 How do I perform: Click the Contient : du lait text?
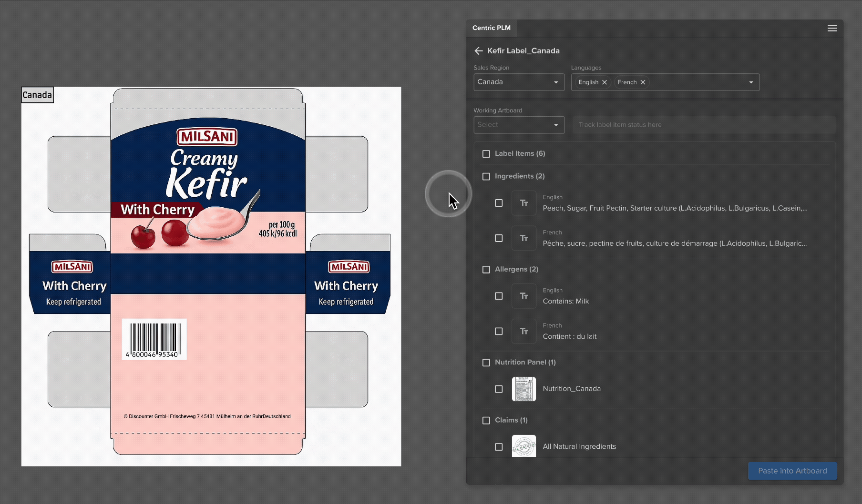(x=570, y=336)
